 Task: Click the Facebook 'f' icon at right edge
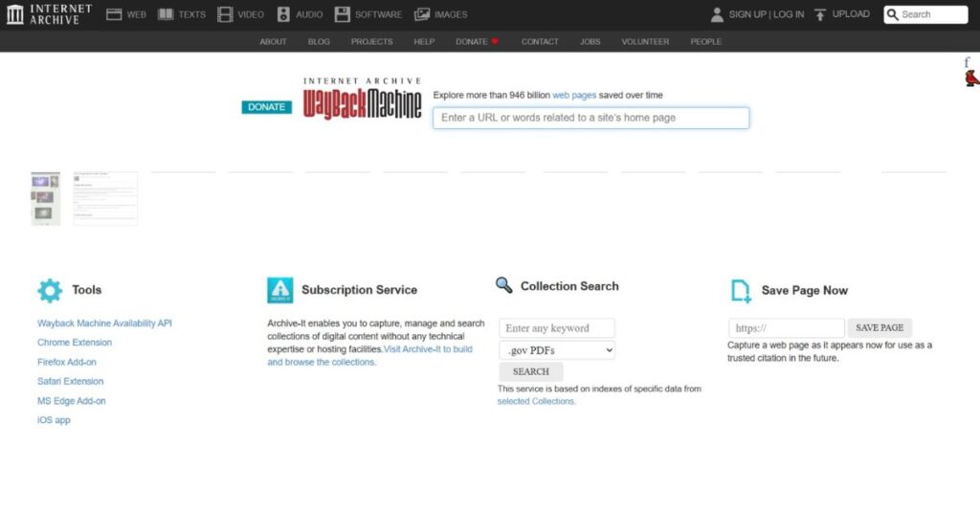tap(967, 62)
